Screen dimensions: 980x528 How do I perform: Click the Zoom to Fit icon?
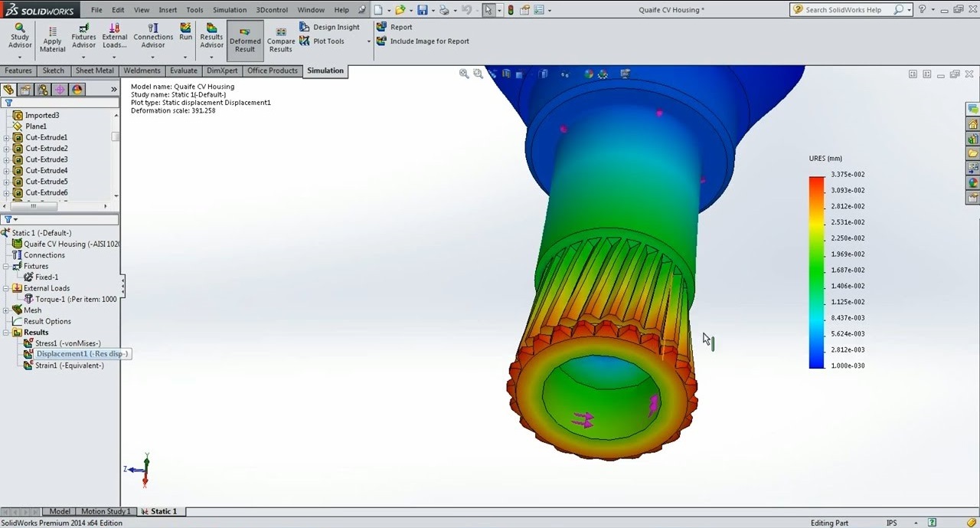pos(464,74)
